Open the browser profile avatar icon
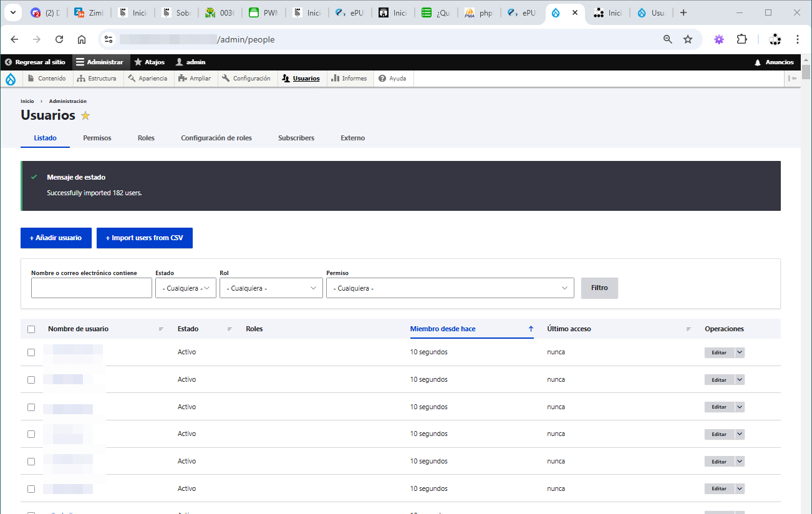This screenshot has height=514, width=812. (775, 39)
